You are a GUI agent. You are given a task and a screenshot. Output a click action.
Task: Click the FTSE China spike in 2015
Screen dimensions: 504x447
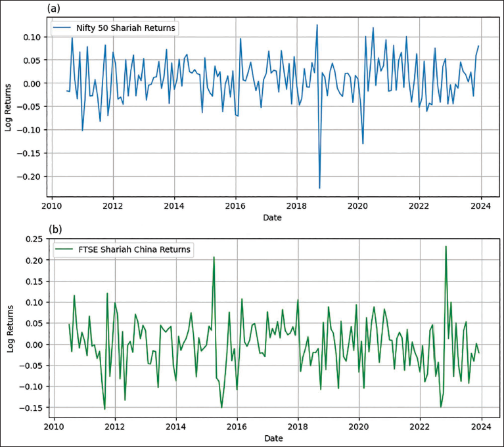[214, 257]
